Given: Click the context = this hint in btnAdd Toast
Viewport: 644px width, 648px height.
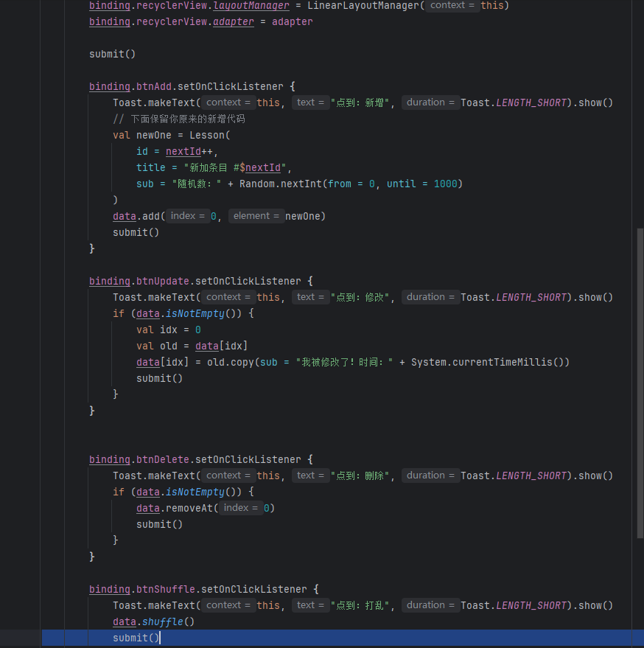Looking at the screenshot, I should point(228,102).
